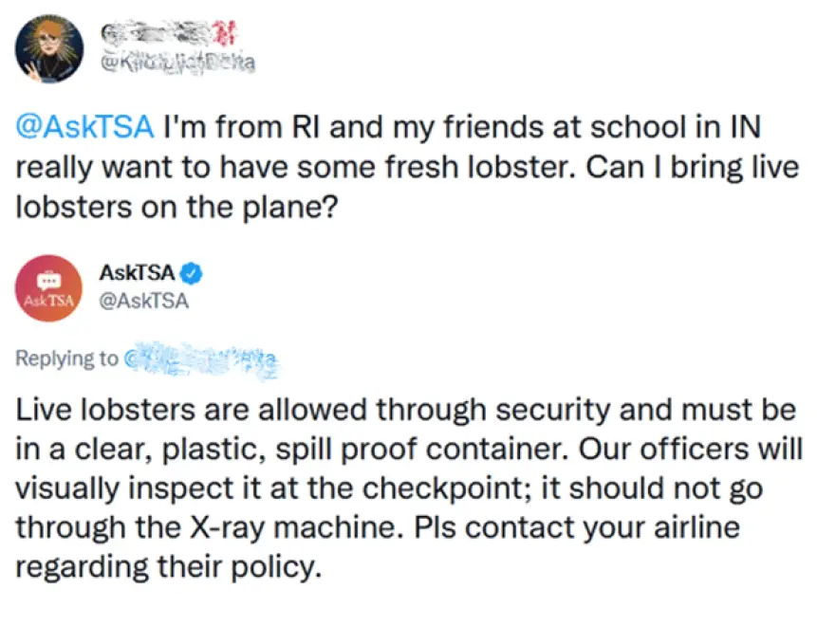
Task: Open the tweet asking about live lobsters
Action: point(406,167)
